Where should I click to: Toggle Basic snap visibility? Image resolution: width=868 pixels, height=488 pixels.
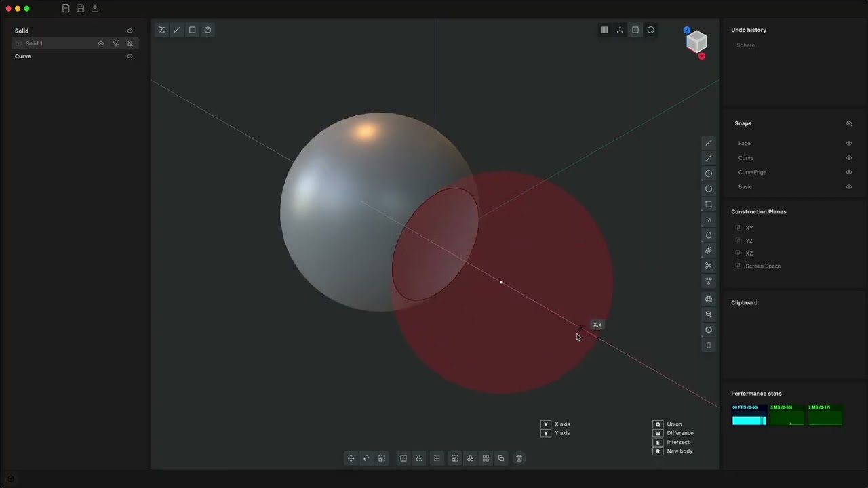[x=849, y=187]
